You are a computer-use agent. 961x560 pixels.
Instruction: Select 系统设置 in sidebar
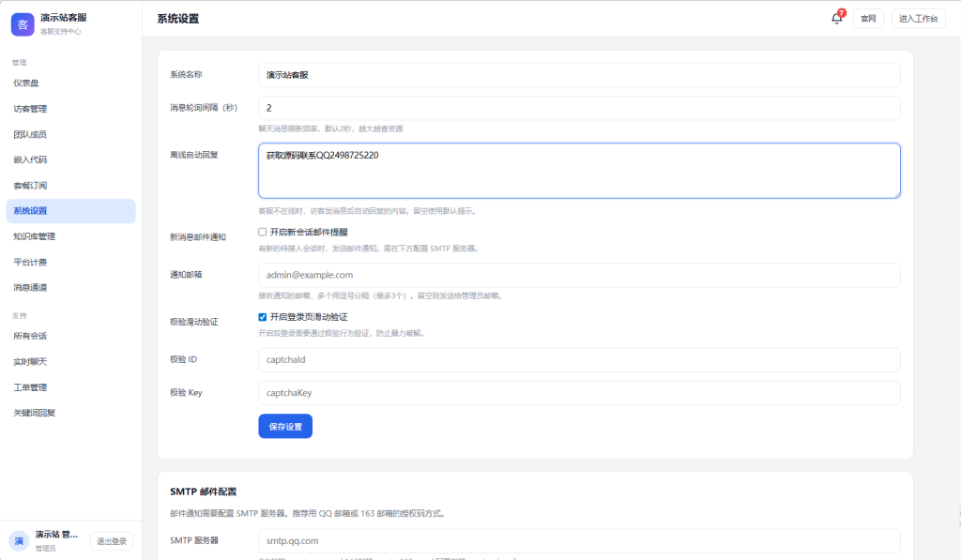click(70, 211)
